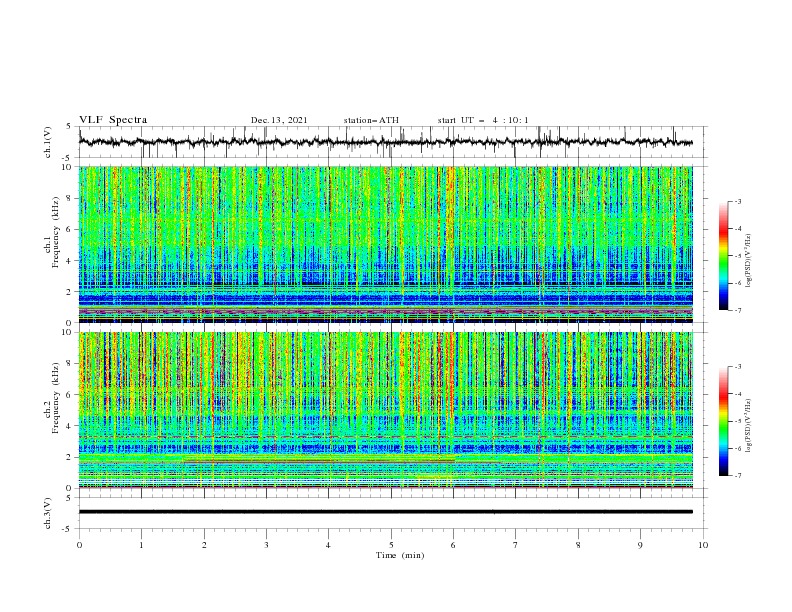Click time axis tick label "8"

pyautogui.click(x=578, y=545)
